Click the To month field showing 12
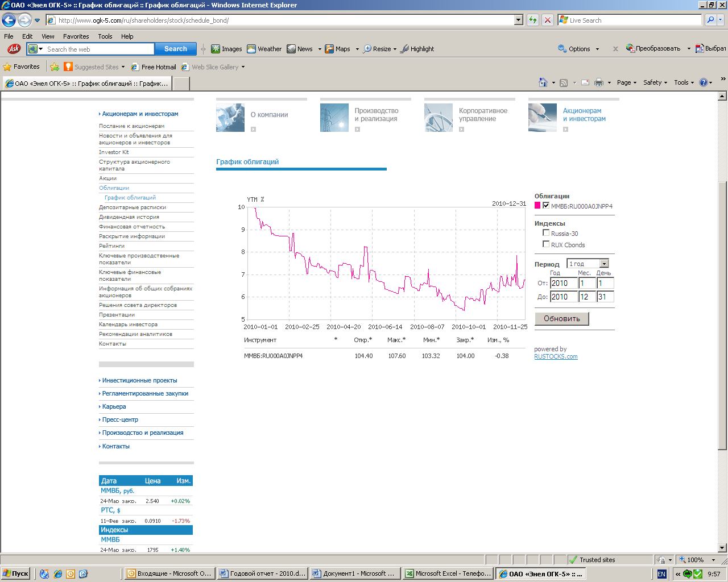 (587, 297)
